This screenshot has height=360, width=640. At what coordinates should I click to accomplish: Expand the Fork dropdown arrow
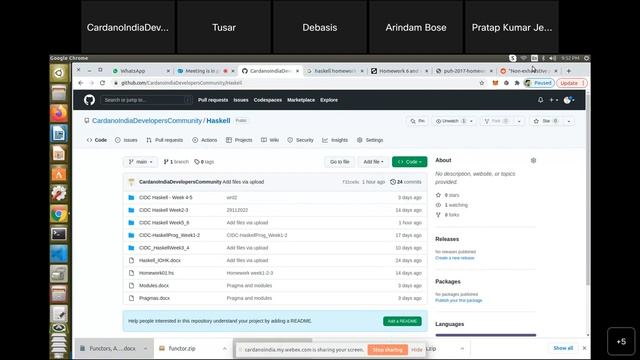(519, 121)
